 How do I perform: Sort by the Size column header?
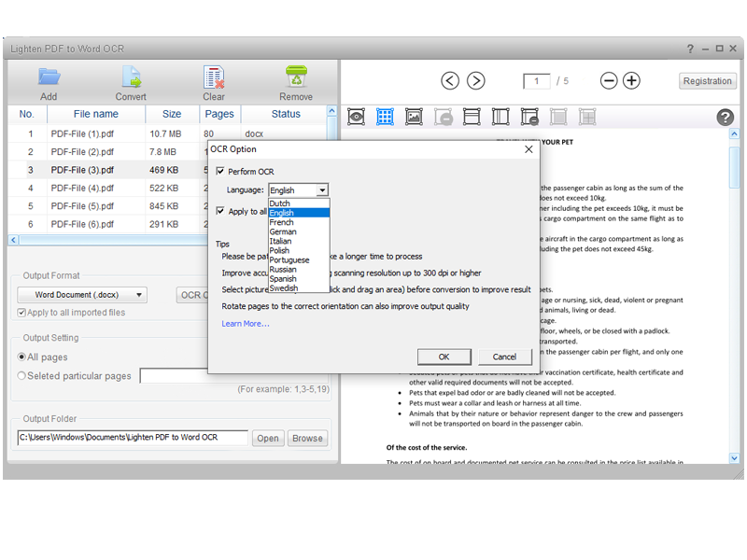172,114
